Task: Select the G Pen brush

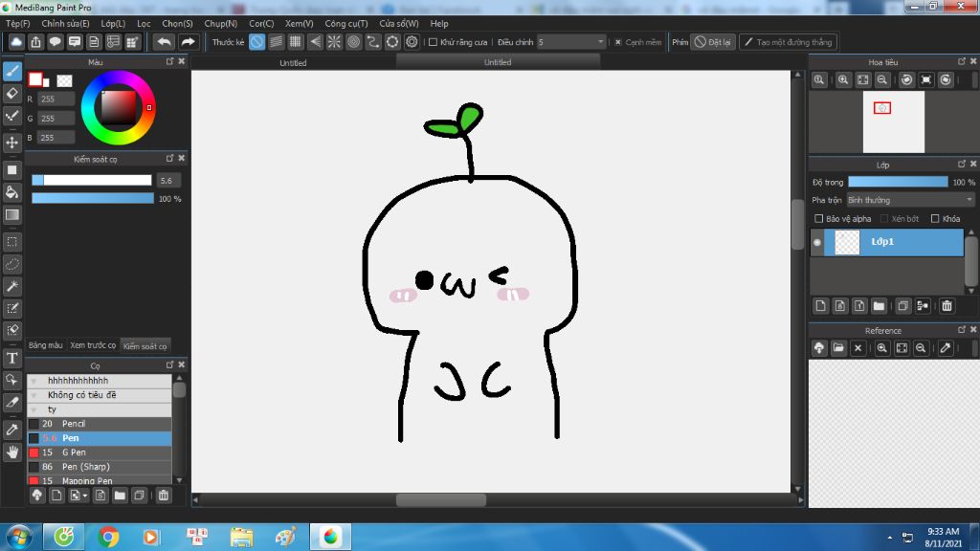Action: [x=100, y=452]
